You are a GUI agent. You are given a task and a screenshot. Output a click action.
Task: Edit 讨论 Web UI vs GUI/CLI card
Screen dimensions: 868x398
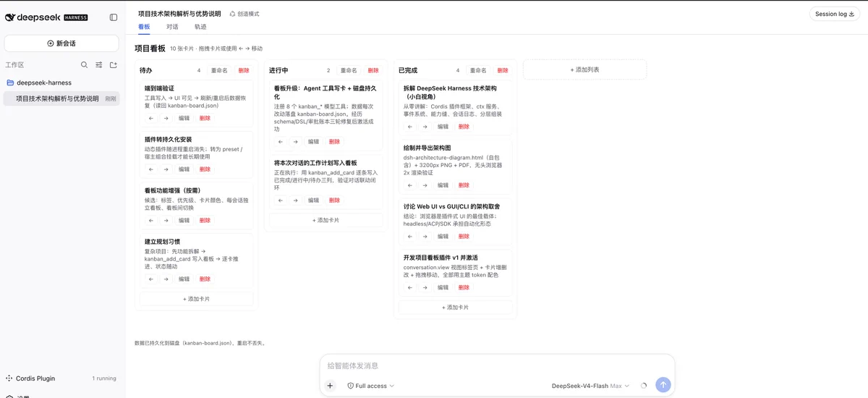443,237
